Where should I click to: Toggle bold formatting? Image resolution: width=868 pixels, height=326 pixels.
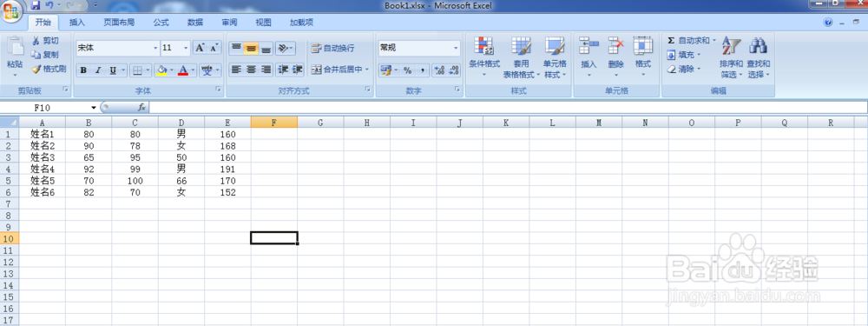point(83,70)
